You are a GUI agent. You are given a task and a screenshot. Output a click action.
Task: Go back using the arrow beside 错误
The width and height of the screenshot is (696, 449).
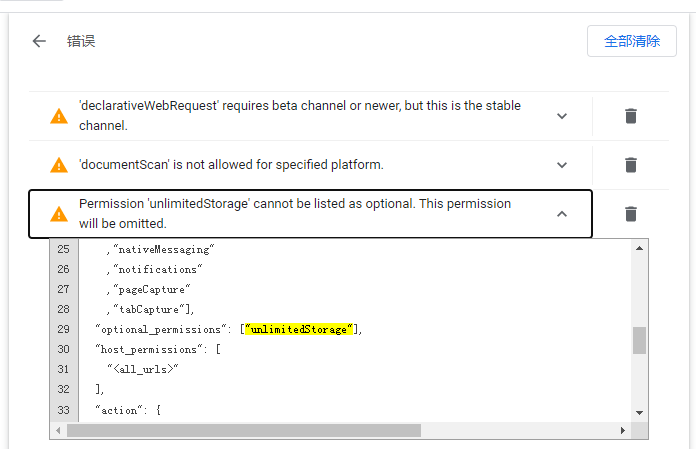(x=39, y=41)
